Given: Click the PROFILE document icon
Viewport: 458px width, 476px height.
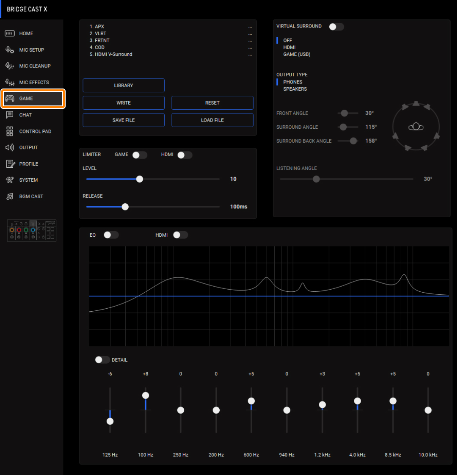Looking at the screenshot, I should coord(10,164).
